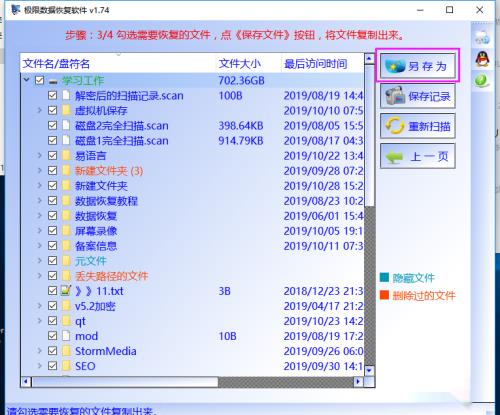500x415 pixels.
Task: Click the vertical scrollbar down arrow
Action: pos(369,370)
